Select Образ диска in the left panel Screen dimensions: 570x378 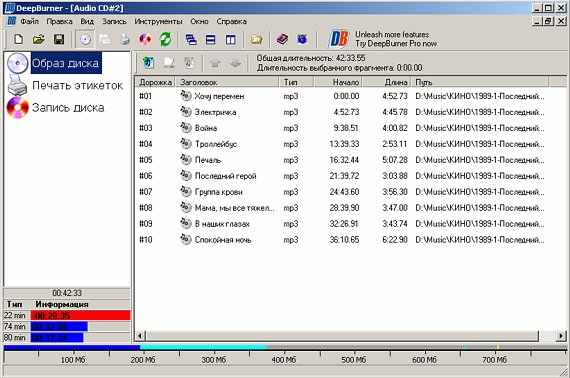coord(65,63)
